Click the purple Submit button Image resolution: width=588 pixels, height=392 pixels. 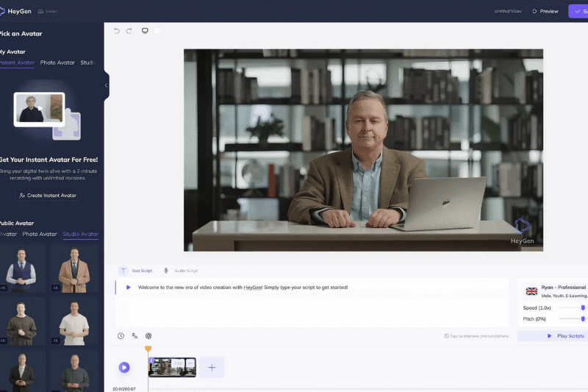coord(578,11)
